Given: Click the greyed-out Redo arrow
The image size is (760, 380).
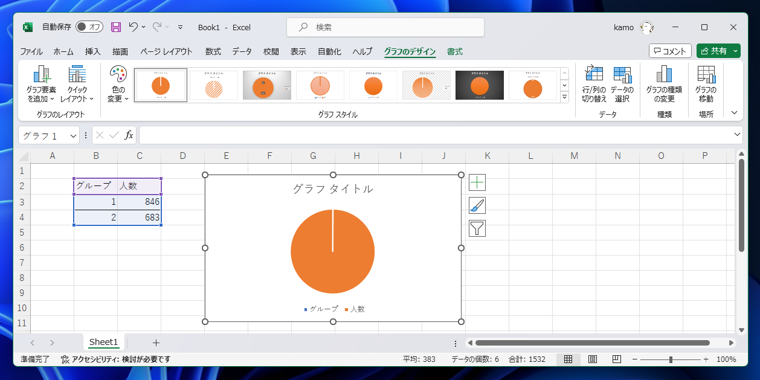Looking at the screenshot, I should click(157, 27).
